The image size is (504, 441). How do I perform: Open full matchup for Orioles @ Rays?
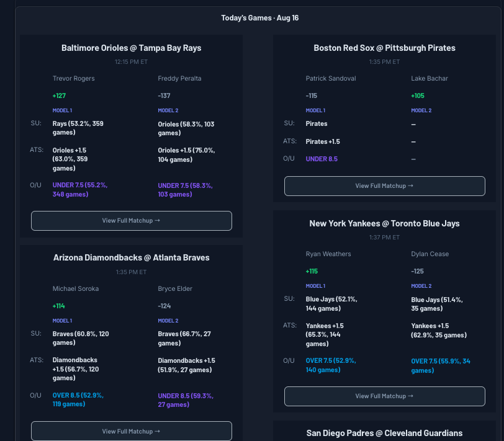tap(131, 221)
